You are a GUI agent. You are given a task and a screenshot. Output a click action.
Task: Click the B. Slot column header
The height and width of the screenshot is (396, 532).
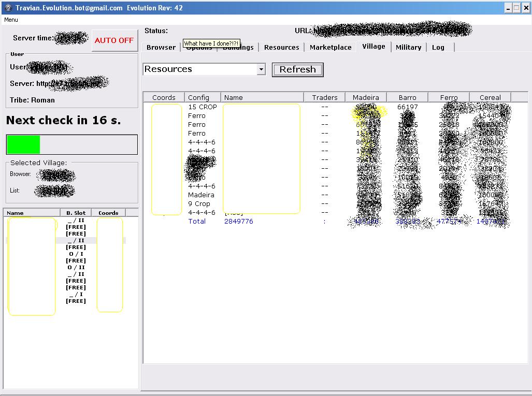76,213
